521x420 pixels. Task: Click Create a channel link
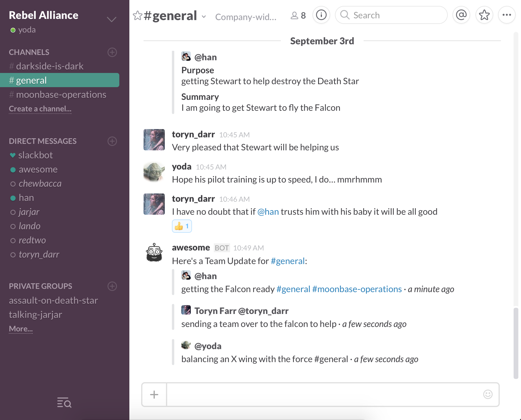coord(40,109)
